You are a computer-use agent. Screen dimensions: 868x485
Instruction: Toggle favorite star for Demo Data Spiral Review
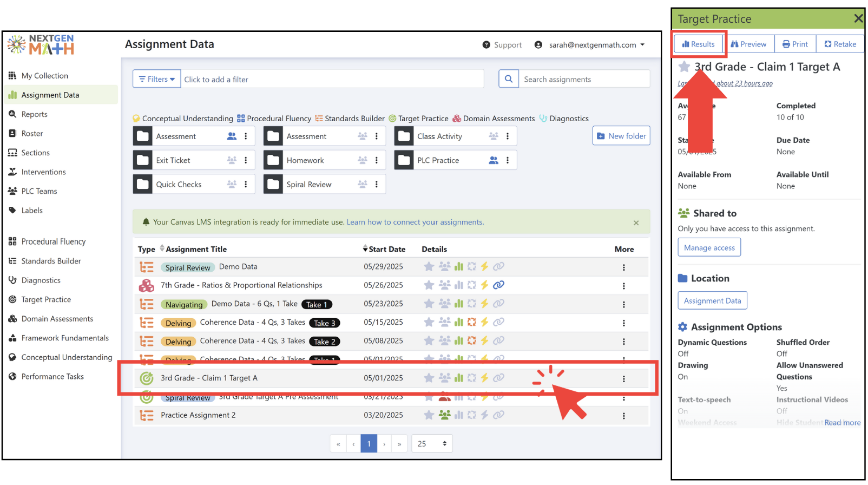[x=429, y=266]
